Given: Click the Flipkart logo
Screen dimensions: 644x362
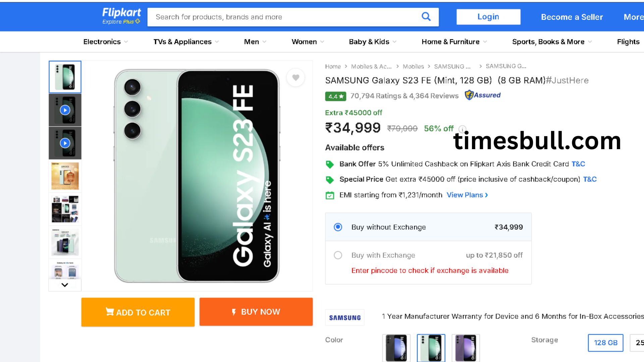Looking at the screenshot, I should 121,16.
